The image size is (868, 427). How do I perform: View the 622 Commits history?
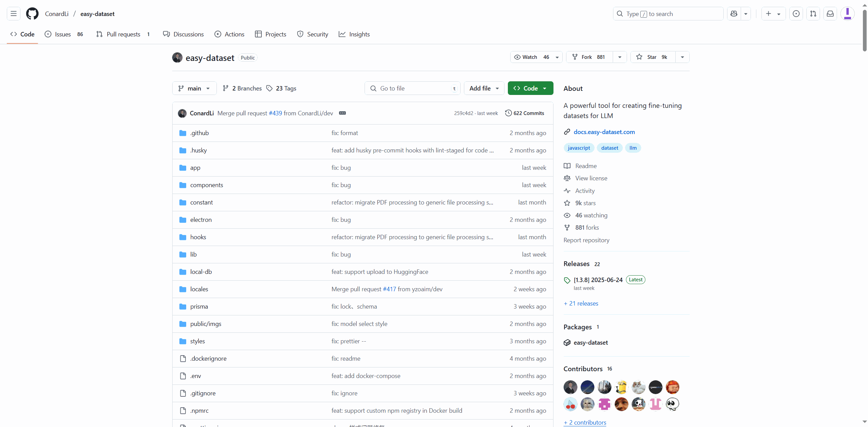(x=525, y=113)
